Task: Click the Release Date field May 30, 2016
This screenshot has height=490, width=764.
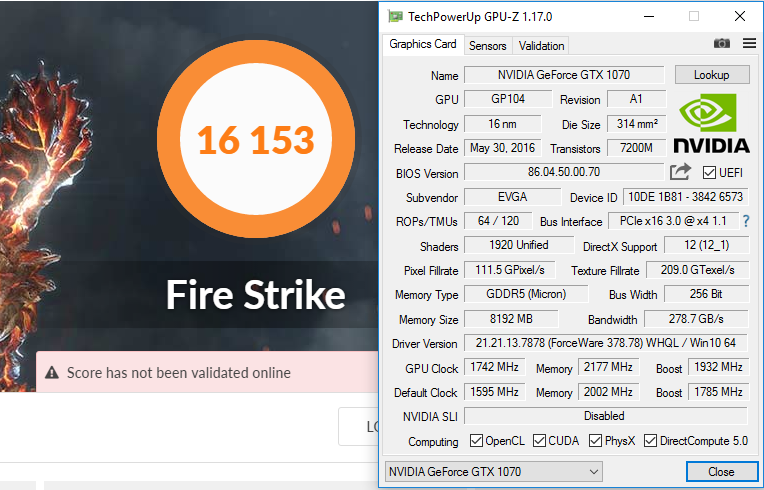Action: tap(502, 148)
